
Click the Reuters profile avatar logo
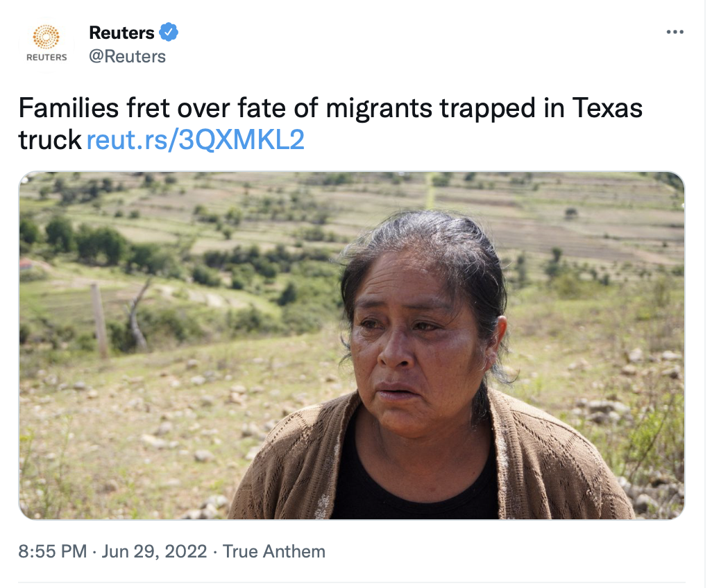click(46, 44)
